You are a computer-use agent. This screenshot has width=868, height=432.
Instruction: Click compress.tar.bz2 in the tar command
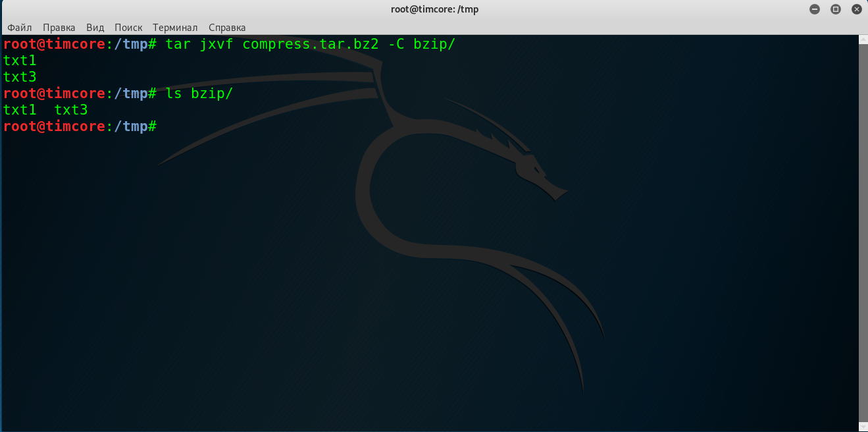coord(309,44)
